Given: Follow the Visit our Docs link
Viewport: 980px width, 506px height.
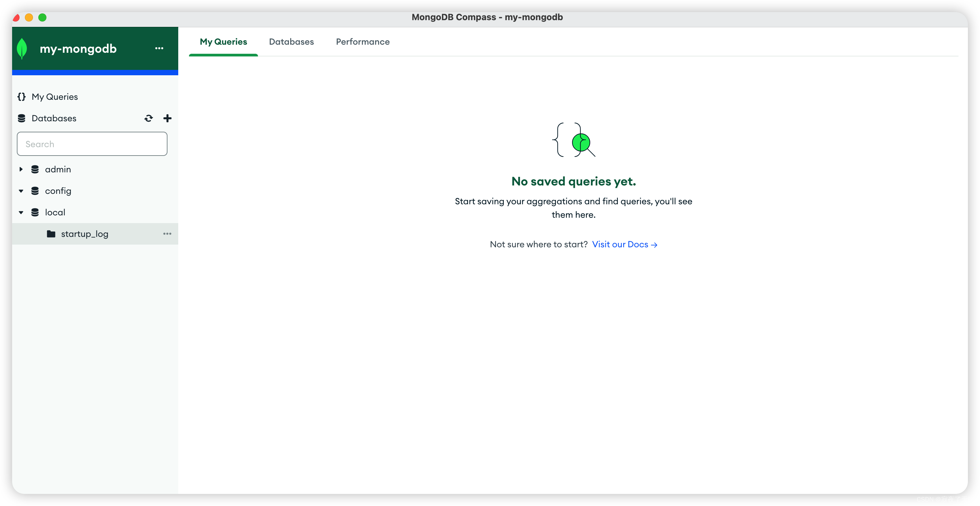Looking at the screenshot, I should [624, 245].
